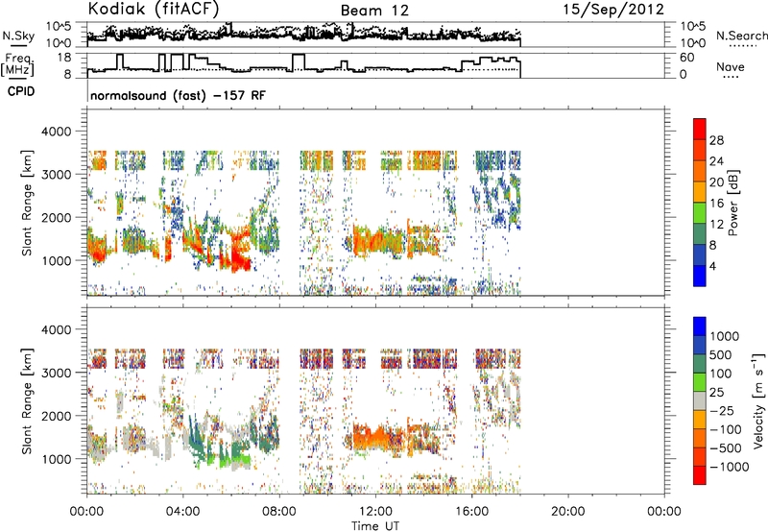Screen dimensions: 768x532
Task: Click the '60' Nave axis value
Action: (686, 58)
